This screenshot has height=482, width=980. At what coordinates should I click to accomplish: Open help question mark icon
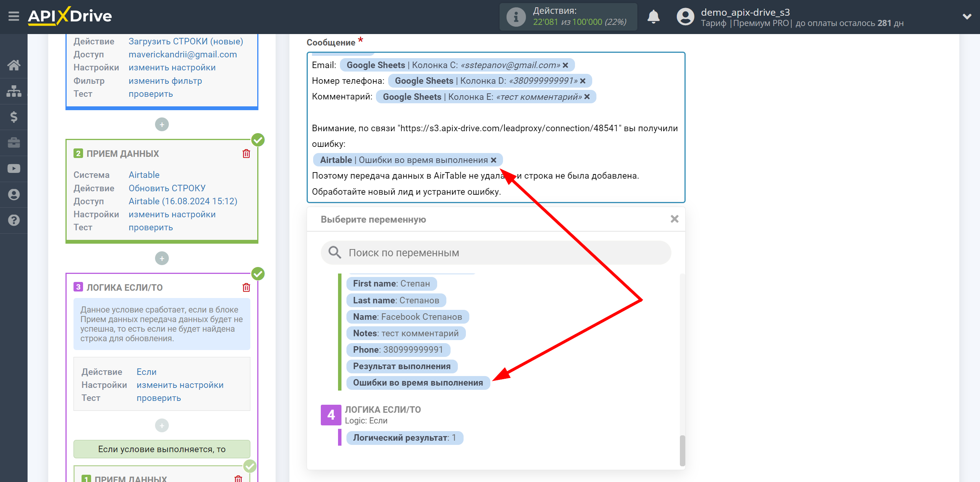click(x=14, y=220)
